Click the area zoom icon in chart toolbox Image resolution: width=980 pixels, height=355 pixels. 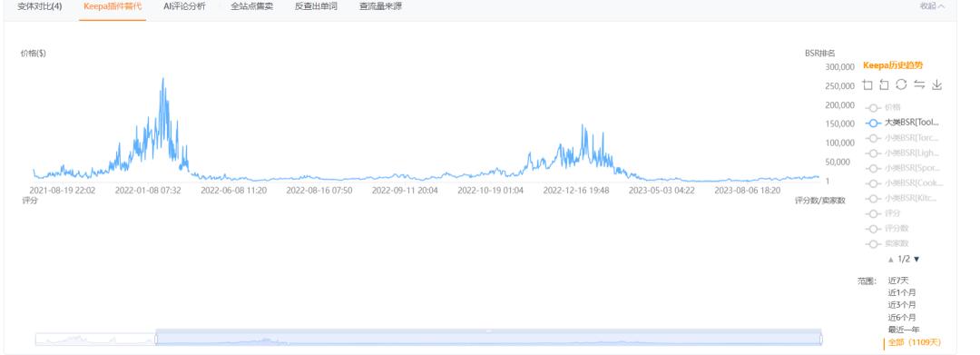click(867, 84)
